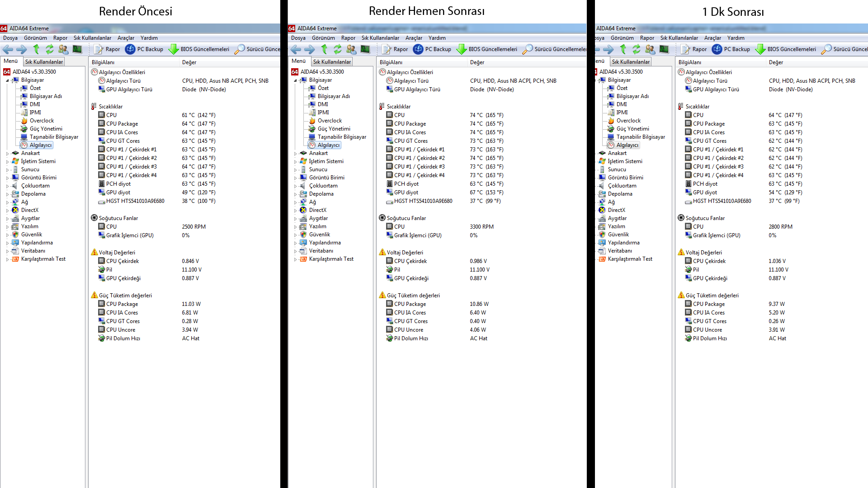Go back in the Render Öncesi window
Screen dimensions: 868x488
8,49
